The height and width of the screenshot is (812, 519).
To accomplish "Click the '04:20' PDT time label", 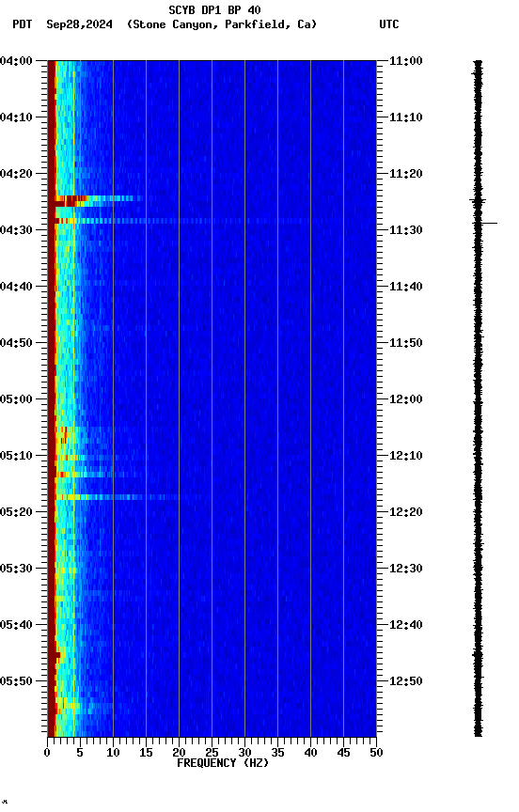I will [x=16, y=174].
